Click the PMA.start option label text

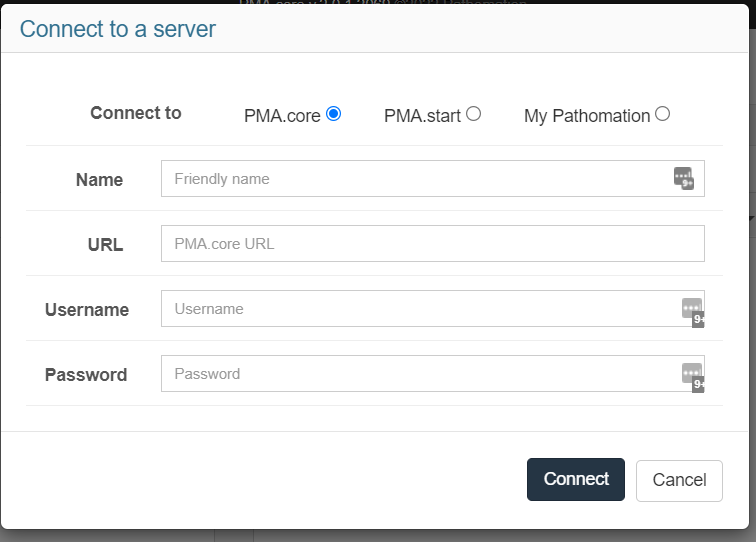point(422,116)
